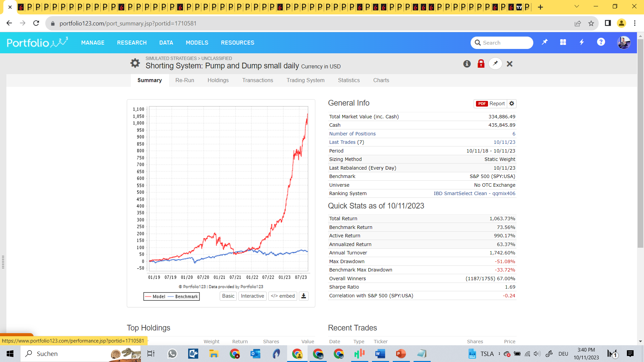Download the performance chart image
Image resolution: width=644 pixels, height=362 pixels.
coord(304,296)
